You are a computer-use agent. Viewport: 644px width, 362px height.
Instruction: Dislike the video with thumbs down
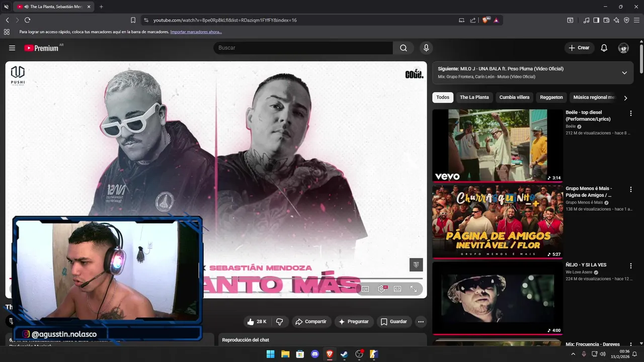[280, 322]
